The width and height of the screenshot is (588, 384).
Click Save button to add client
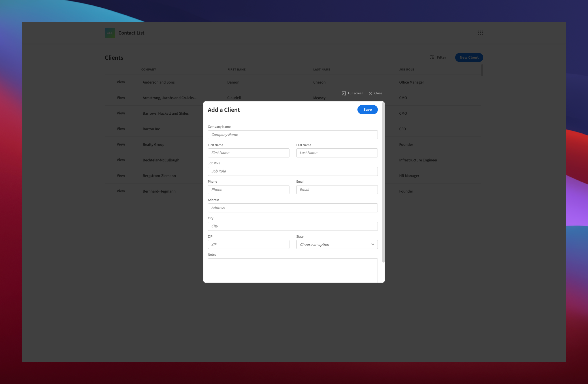tap(367, 109)
